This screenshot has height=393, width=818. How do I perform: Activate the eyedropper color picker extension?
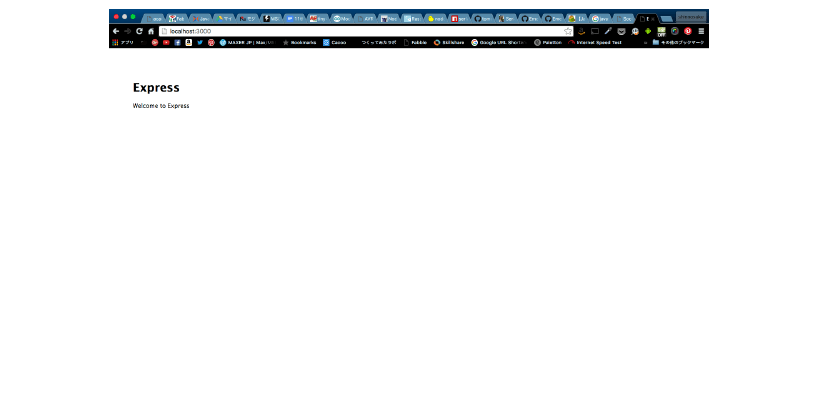[x=608, y=31]
